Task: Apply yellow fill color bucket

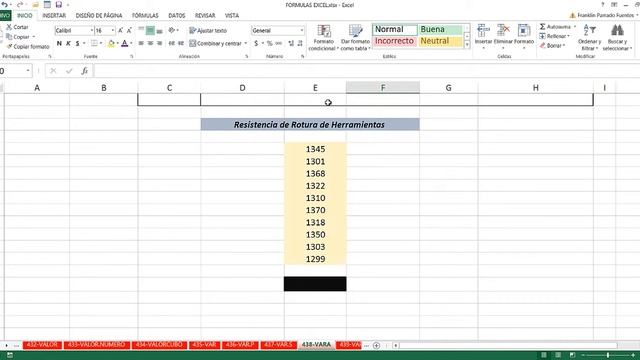Action: click(111, 43)
